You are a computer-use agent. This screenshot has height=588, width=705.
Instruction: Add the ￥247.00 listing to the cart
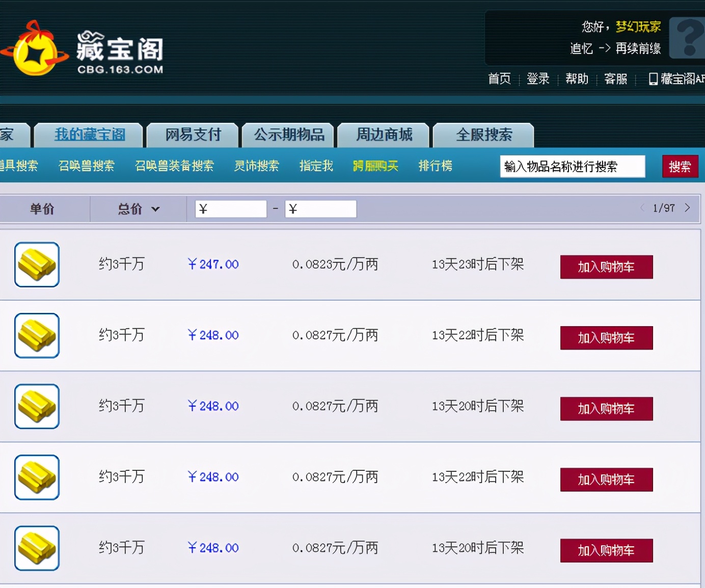606,267
